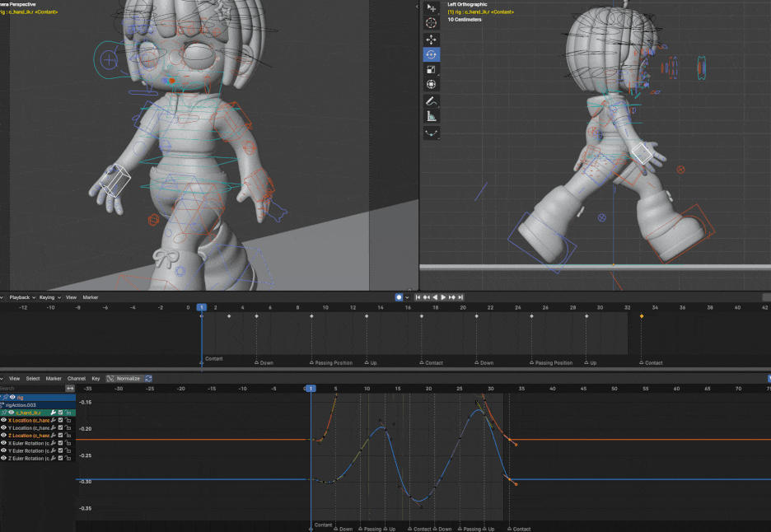Screen dimensions: 771x532
Task: Hide the Y Euler Rotation curve via eye
Action: pyautogui.click(x=3, y=450)
